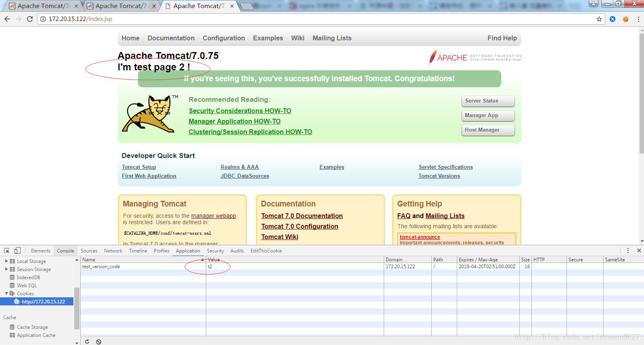Open the blue extension icon in toolbar
Viewport: 644px width, 345px height.
tap(613, 19)
